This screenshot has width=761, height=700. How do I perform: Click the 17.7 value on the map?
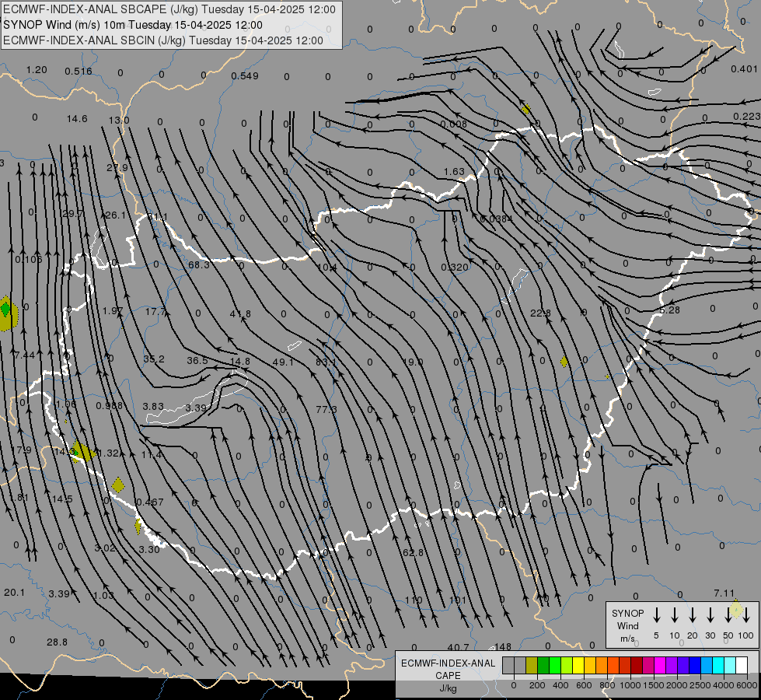155,311
